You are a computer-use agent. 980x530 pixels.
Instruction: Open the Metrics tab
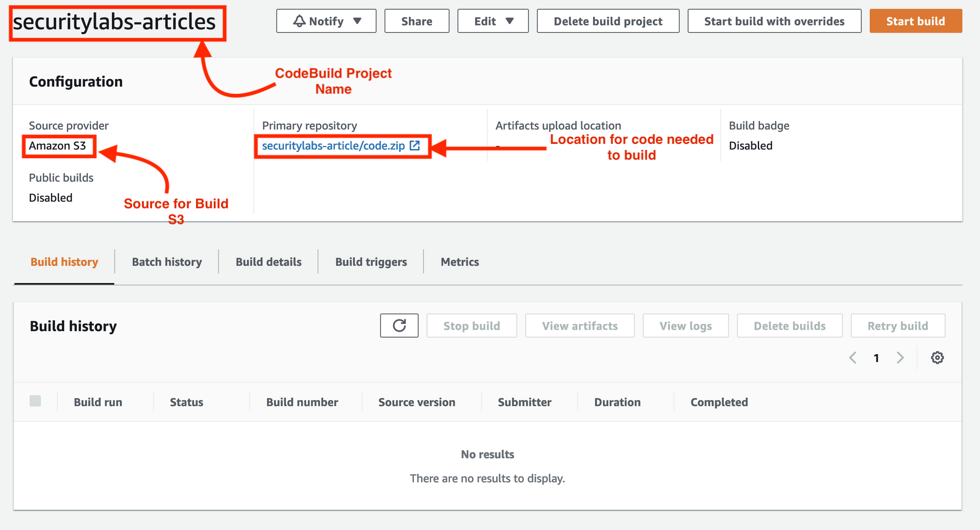(x=460, y=262)
